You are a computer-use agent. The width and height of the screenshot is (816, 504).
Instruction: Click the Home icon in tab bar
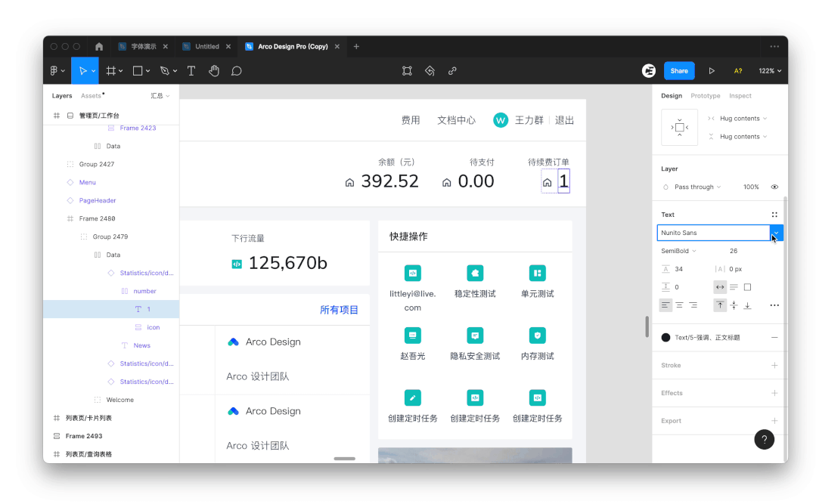pos(99,46)
